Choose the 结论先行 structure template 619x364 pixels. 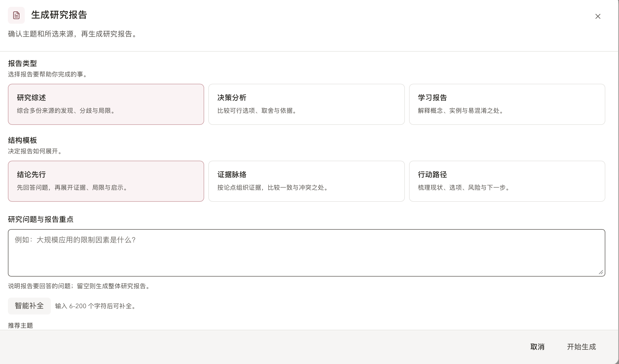[x=106, y=181]
